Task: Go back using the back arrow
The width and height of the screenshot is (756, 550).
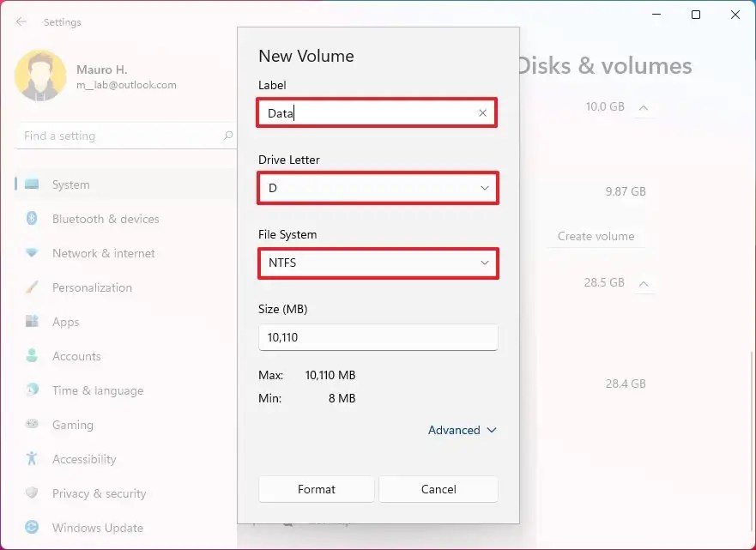Action: point(19,21)
